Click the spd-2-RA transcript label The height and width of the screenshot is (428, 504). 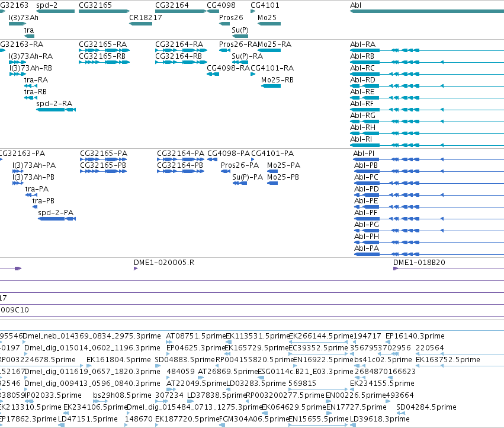tap(54, 104)
